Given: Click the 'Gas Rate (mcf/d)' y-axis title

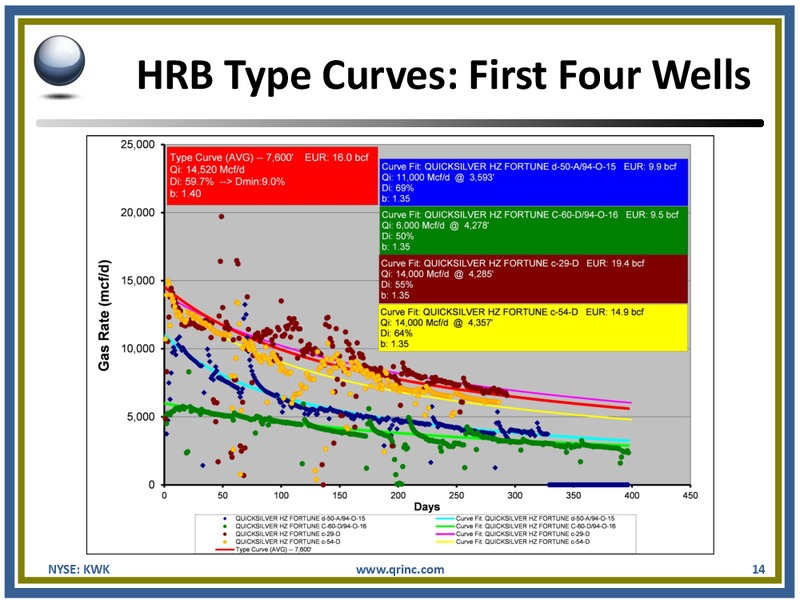Looking at the screenshot, I should click(x=104, y=316).
